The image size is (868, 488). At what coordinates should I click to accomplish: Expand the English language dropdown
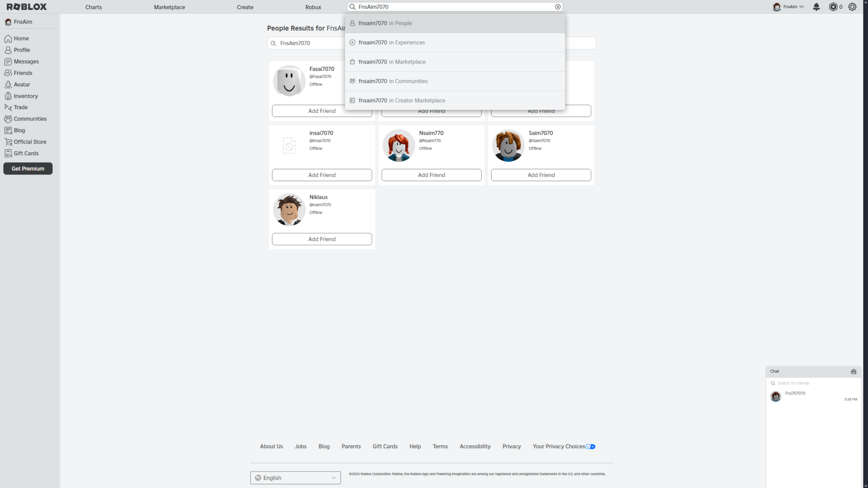pos(295,478)
